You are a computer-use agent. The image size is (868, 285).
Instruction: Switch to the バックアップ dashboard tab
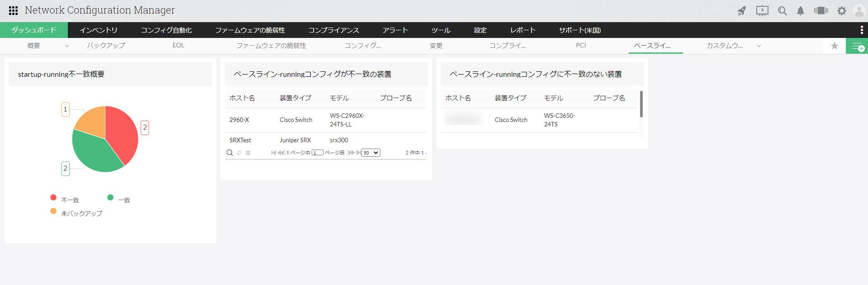click(x=106, y=46)
